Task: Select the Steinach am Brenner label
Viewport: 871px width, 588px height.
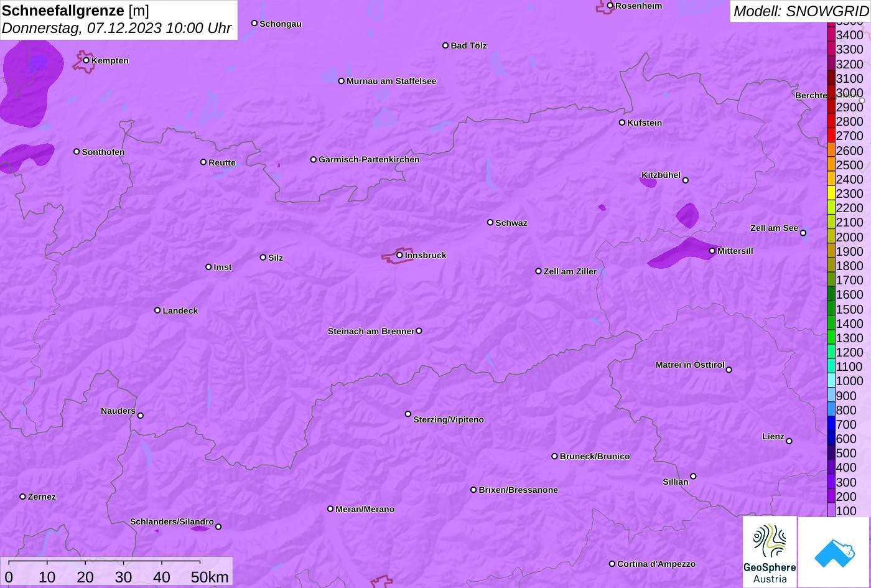Action: 371,331
